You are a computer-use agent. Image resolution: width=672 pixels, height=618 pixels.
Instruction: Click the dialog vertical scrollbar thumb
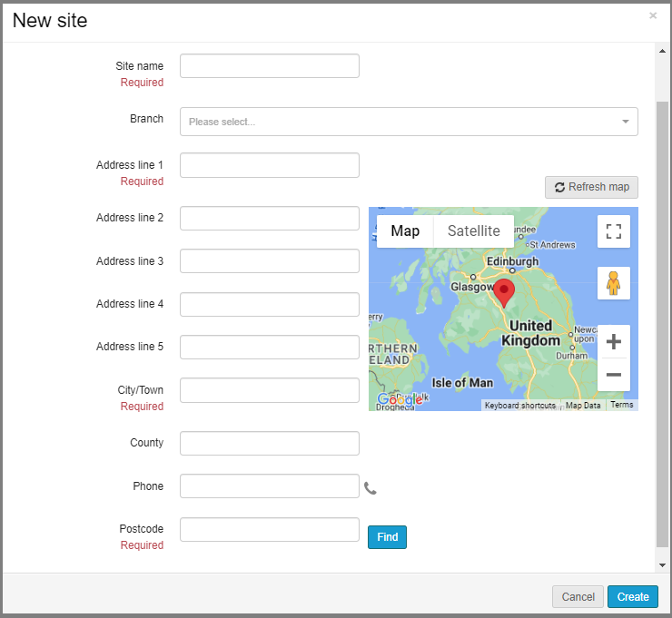tap(662, 324)
